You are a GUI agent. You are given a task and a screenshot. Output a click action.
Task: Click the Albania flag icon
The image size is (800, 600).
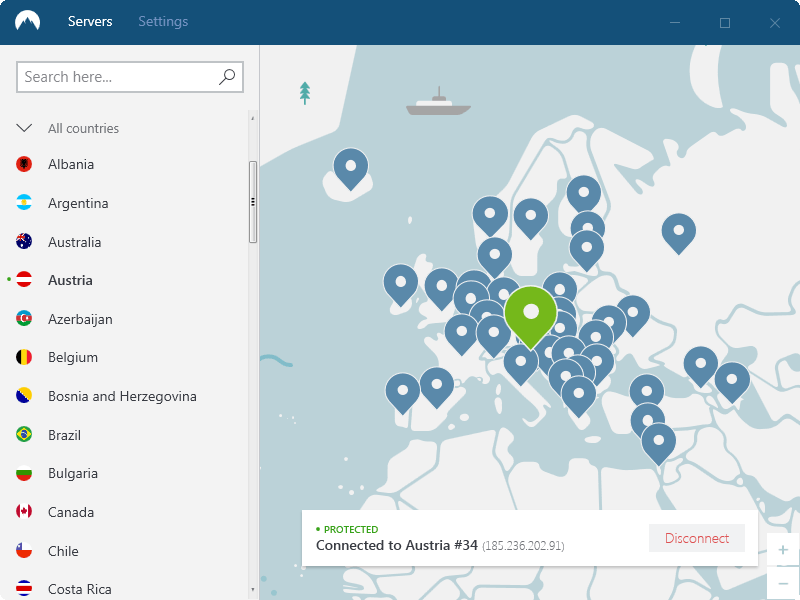click(24, 164)
